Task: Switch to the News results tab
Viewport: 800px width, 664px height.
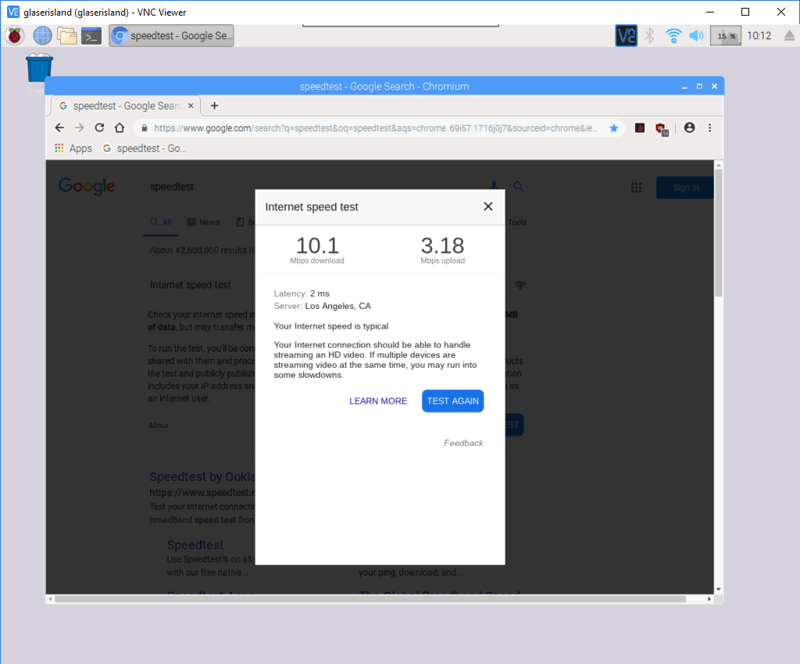Action: click(210, 222)
